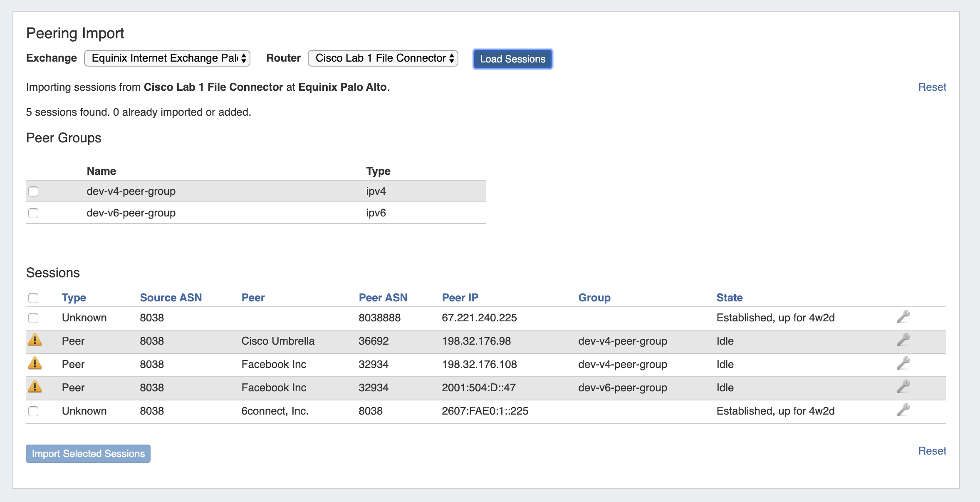Click warning icon on Facebook IPv6 row
Screen dimensions: 980x502
click(x=35, y=387)
